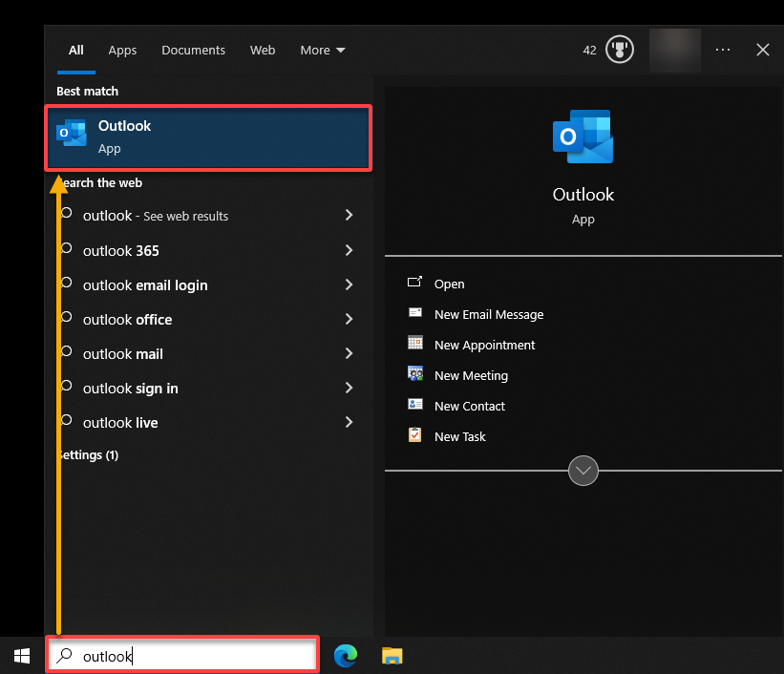Select the 'outlook - See web results' suggestion
The image size is (784, 674).
[x=156, y=216]
